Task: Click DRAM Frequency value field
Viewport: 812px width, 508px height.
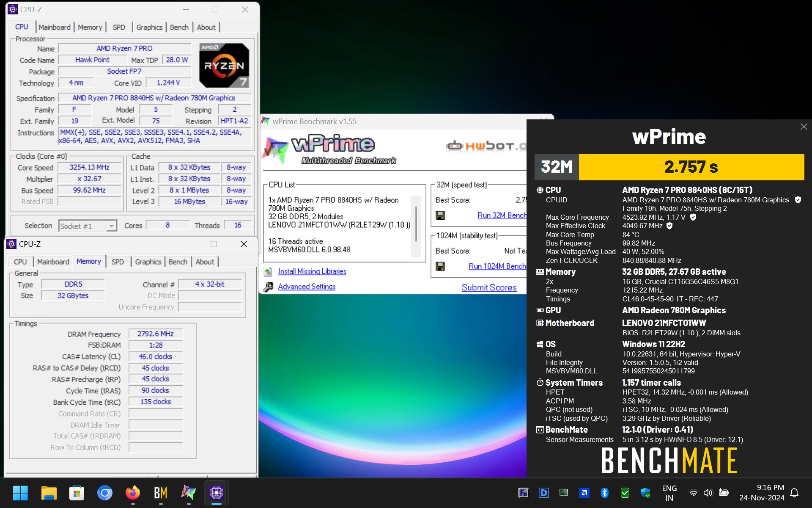Action: point(156,334)
